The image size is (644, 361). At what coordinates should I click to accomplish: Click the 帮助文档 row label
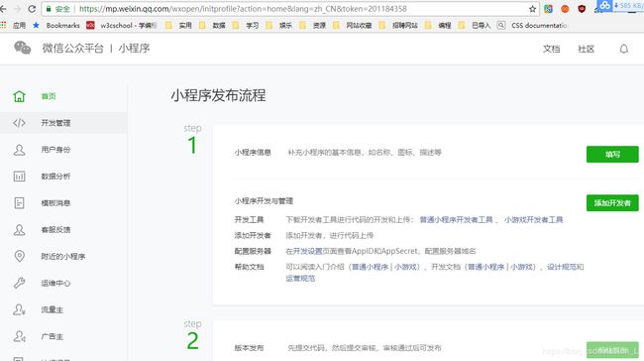pyautogui.click(x=249, y=267)
